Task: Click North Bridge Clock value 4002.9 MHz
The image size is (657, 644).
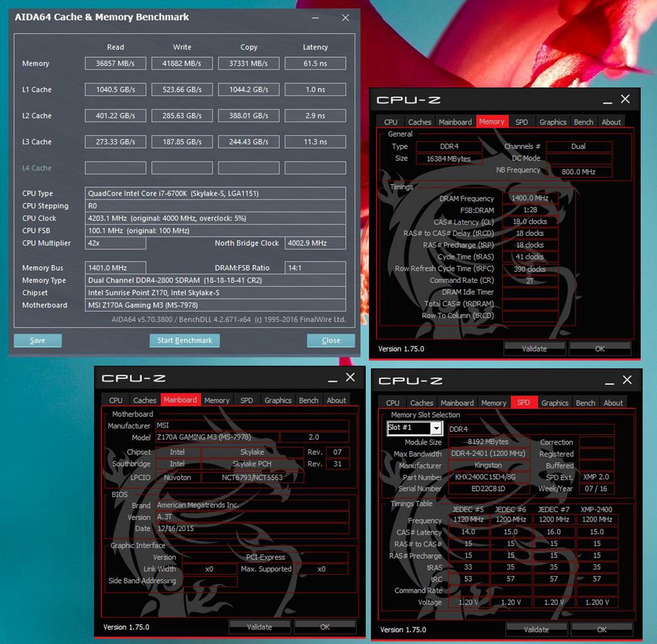Action: [x=315, y=243]
